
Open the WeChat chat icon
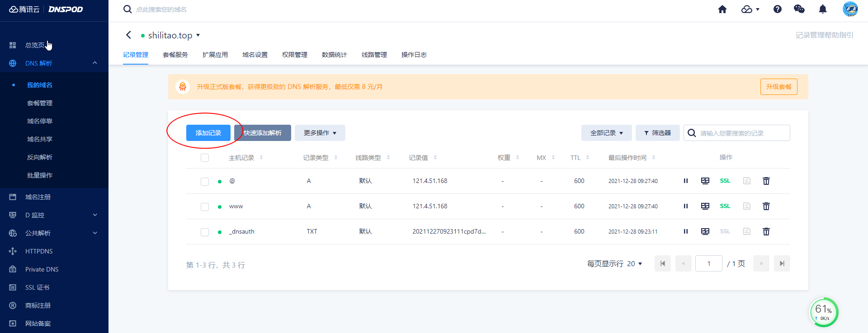pyautogui.click(x=799, y=9)
